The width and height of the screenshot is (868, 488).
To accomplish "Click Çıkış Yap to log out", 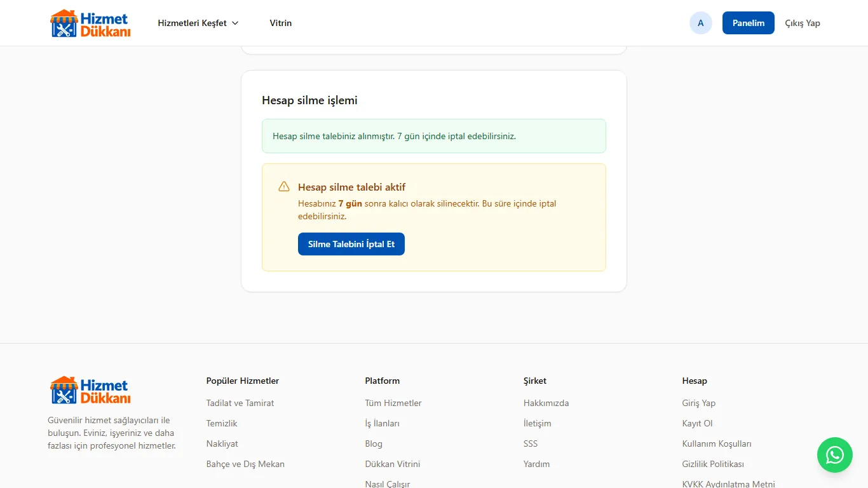I will [x=803, y=23].
